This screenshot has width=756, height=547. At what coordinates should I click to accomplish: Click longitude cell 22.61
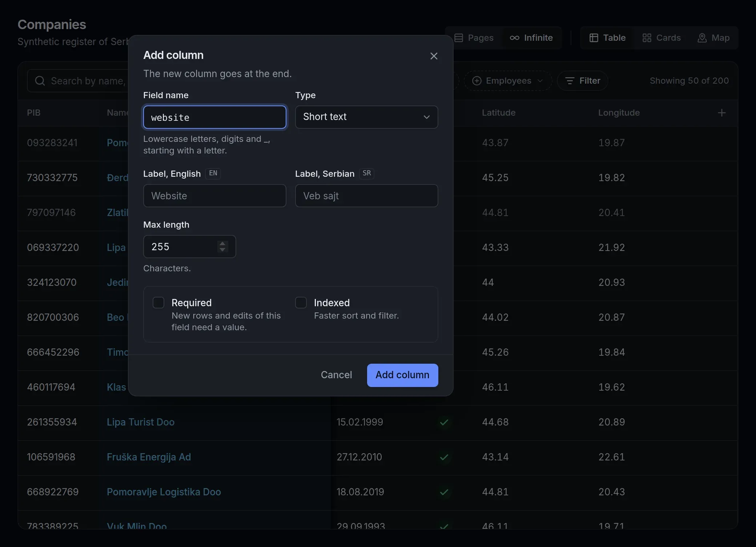click(611, 457)
